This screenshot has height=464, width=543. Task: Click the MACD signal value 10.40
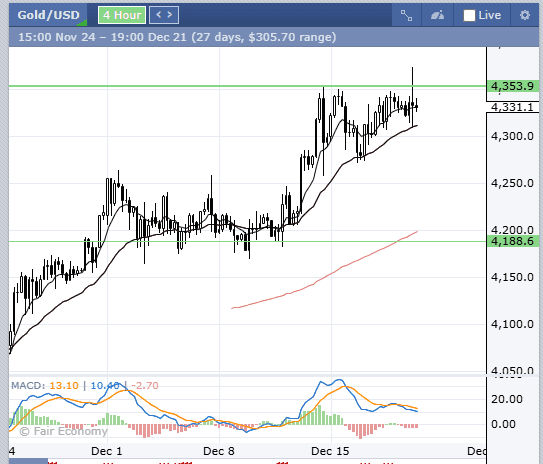pos(105,385)
